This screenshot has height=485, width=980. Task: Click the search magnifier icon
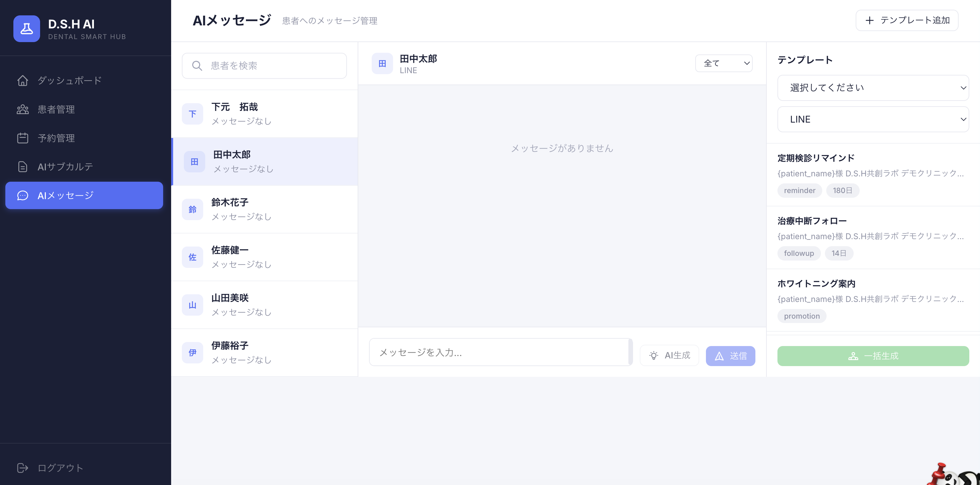(x=197, y=66)
